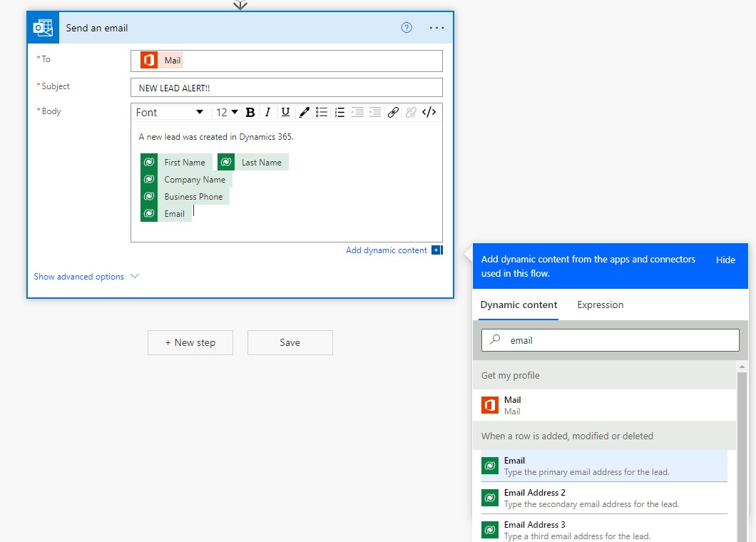Toggle bold formatting in body editor

(x=250, y=113)
